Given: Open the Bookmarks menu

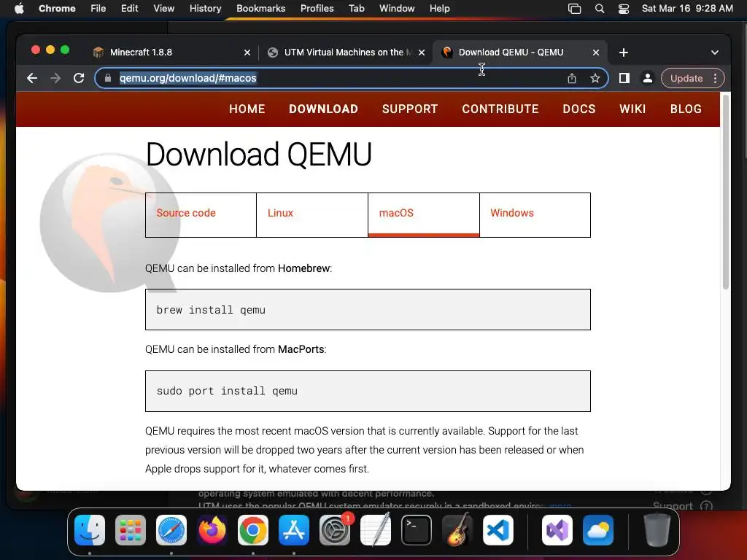Looking at the screenshot, I should click(260, 9).
